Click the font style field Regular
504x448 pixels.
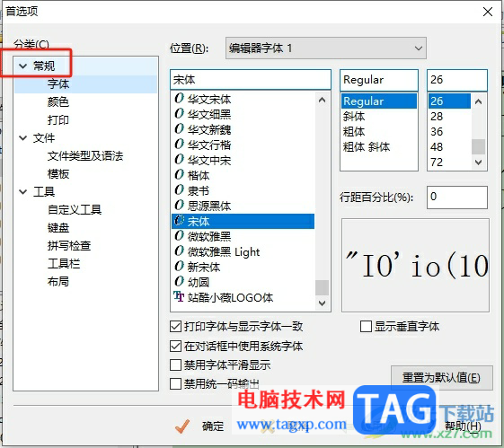(x=379, y=80)
